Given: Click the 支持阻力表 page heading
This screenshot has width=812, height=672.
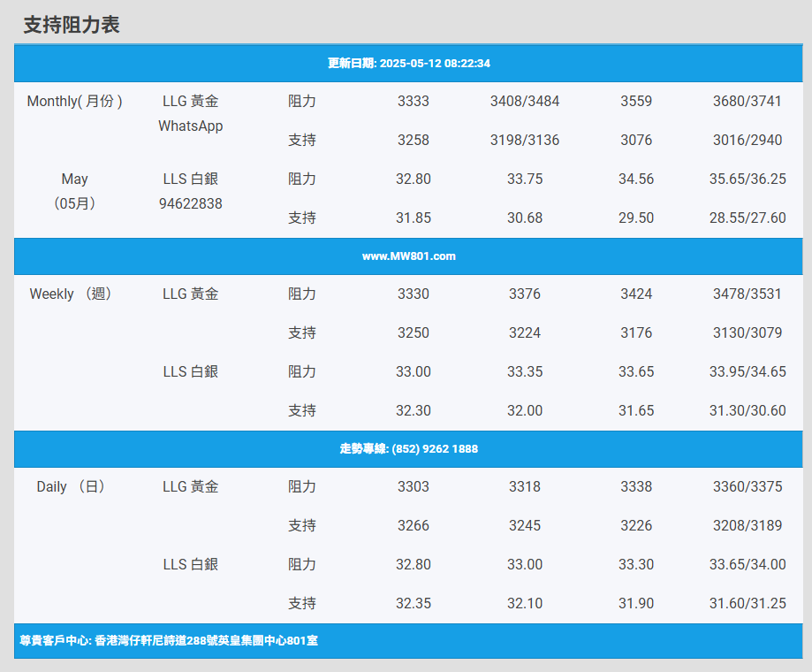Looking at the screenshot, I should pyautogui.click(x=72, y=25).
